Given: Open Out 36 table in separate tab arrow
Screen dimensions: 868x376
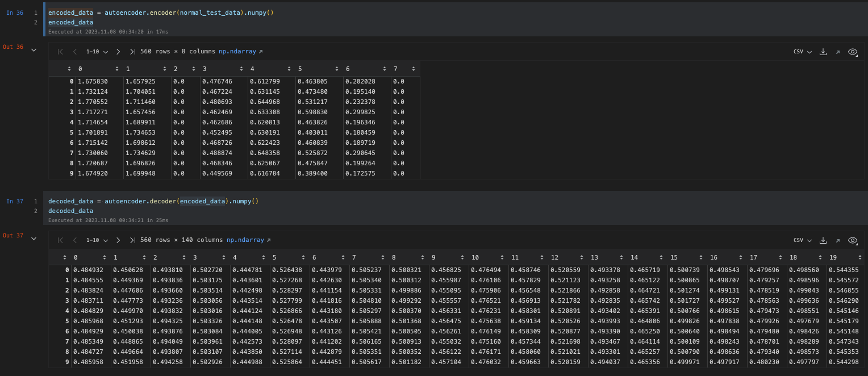Looking at the screenshot, I should (837, 52).
